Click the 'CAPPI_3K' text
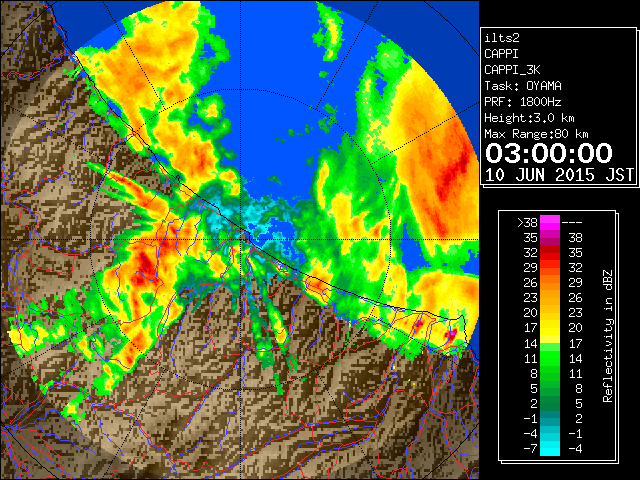This screenshot has height=480, width=640. point(512,70)
